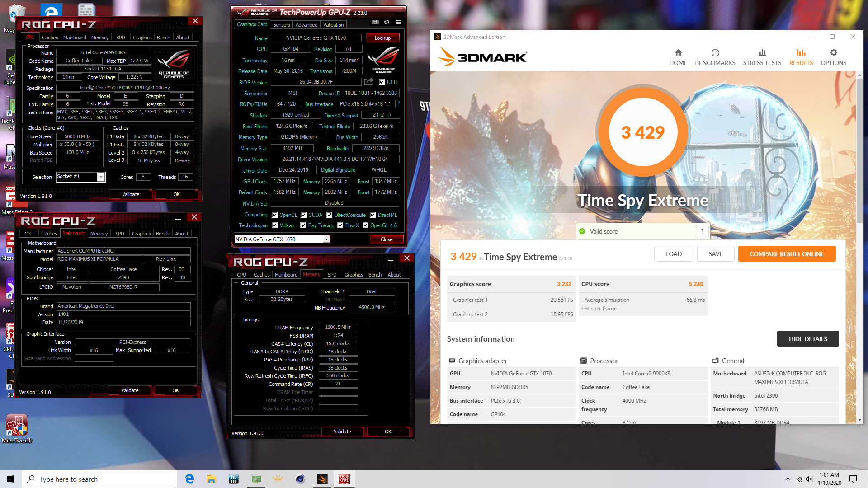Click network tray icon
868x488 pixels.
799,479
